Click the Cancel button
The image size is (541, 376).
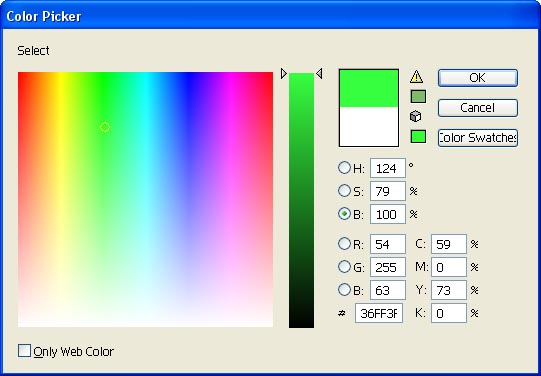pos(478,108)
